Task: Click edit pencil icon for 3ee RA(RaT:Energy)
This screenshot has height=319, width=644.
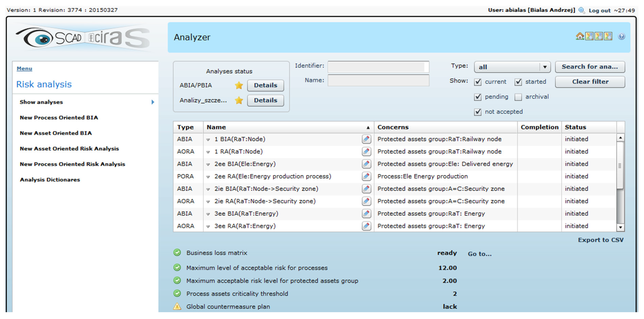Action: pos(366,226)
